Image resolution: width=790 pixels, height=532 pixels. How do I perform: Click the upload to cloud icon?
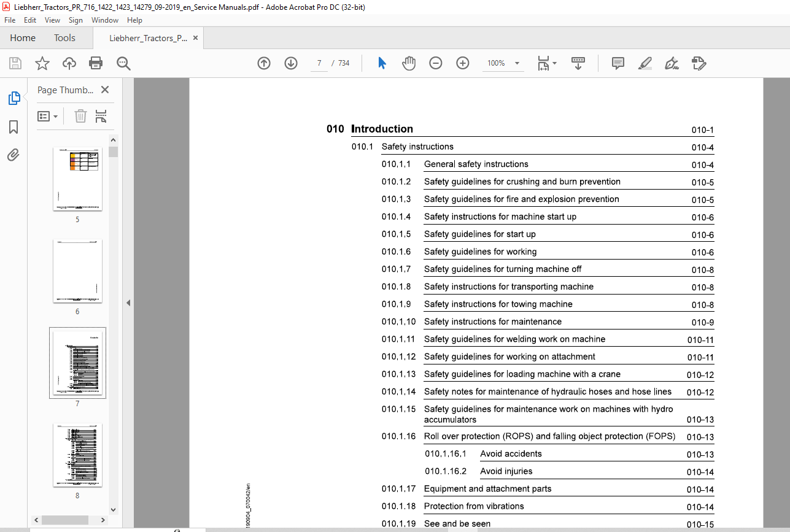click(x=69, y=63)
